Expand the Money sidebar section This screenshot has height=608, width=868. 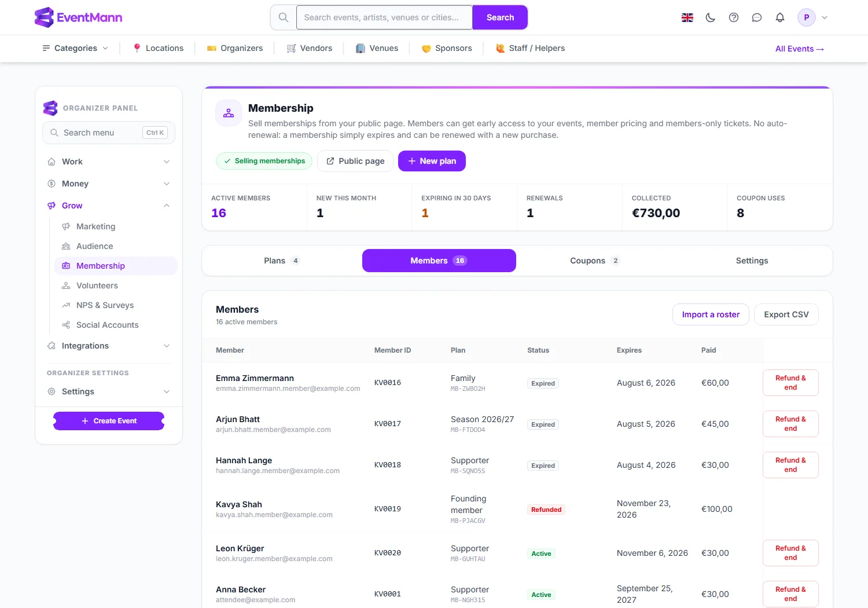click(109, 184)
